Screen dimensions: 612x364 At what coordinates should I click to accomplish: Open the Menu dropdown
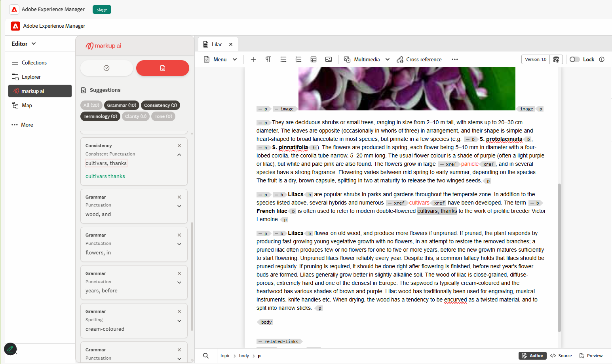point(220,59)
